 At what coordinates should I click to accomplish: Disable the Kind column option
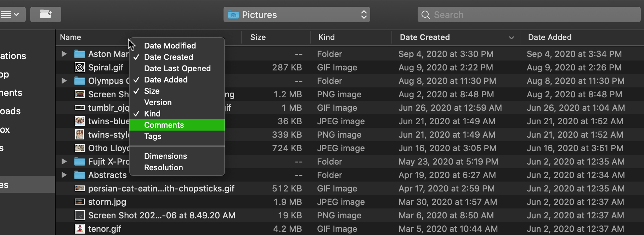click(152, 114)
